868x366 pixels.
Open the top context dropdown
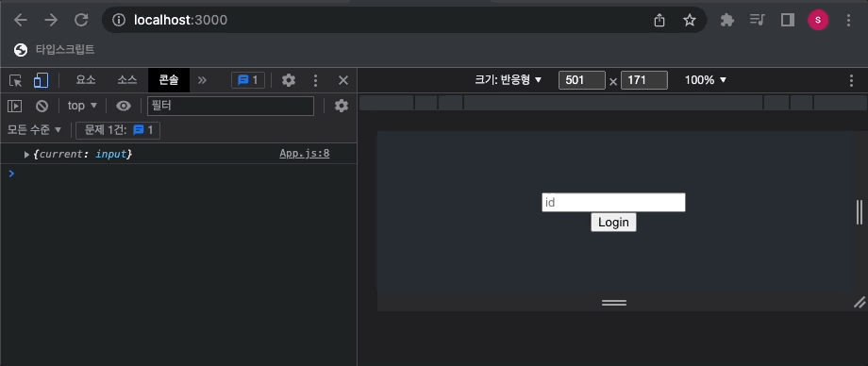point(82,106)
